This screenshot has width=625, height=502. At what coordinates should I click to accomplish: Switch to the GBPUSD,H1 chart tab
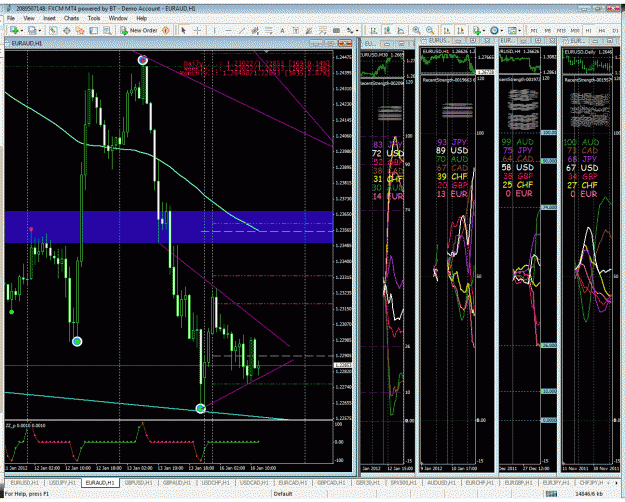tap(139, 483)
